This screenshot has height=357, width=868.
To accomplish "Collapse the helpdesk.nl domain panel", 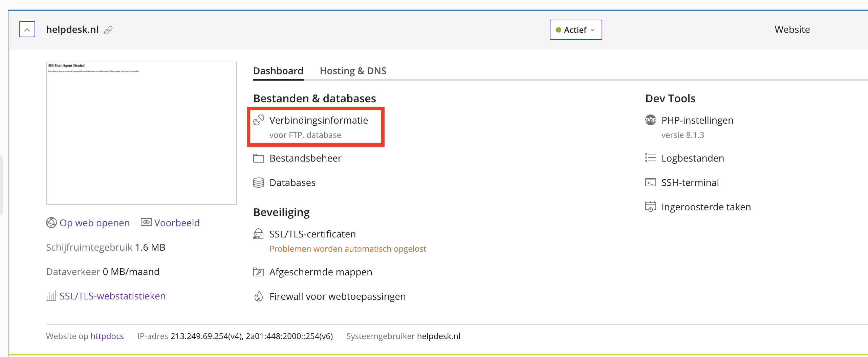I will point(27,29).
